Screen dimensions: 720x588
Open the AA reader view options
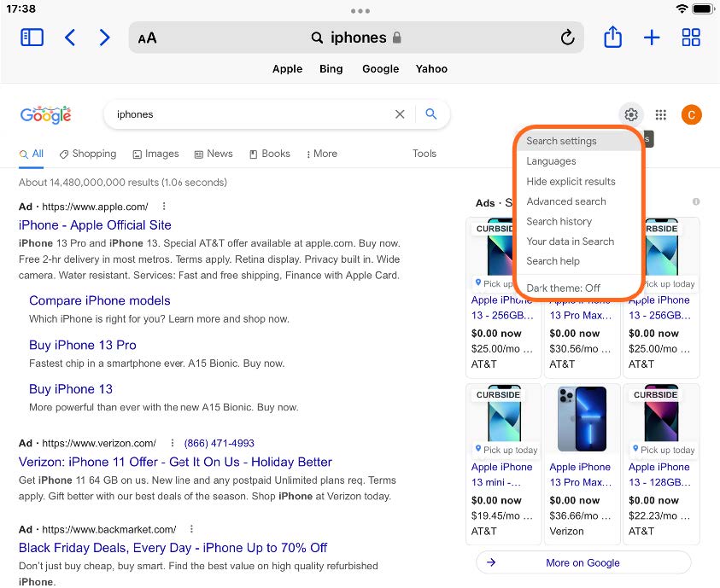click(147, 38)
